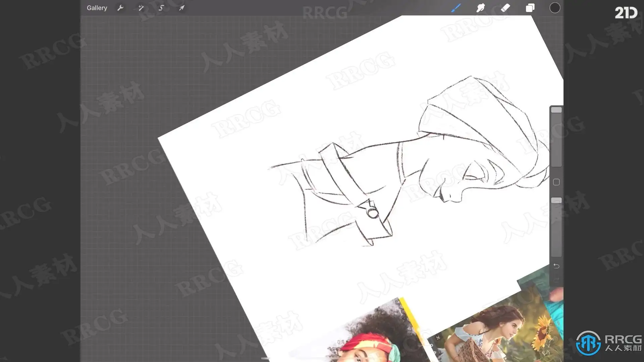Viewport: 644px width, 362px height.
Task: Click the 21D logo in corner
Action: tap(626, 13)
